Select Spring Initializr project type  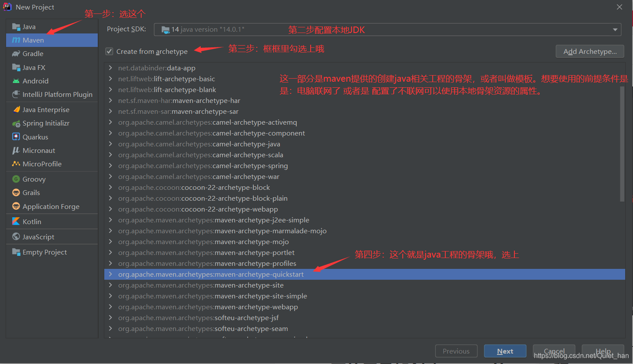(52, 123)
